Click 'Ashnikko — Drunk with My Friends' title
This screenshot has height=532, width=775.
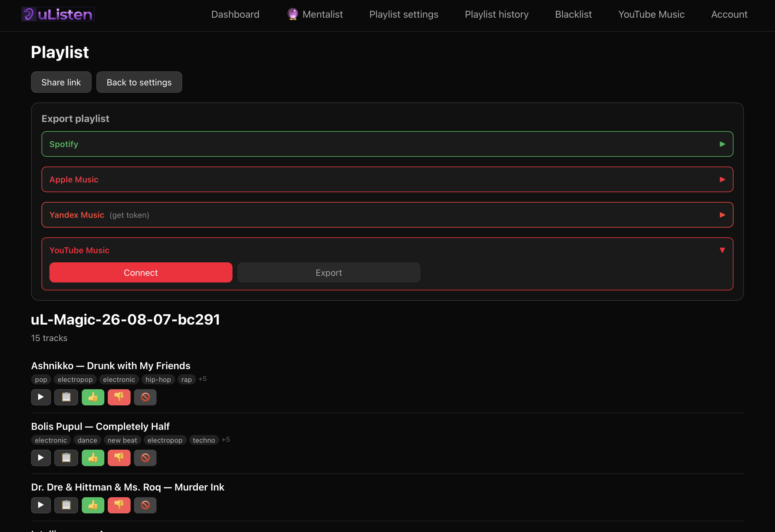click(111, 366)
